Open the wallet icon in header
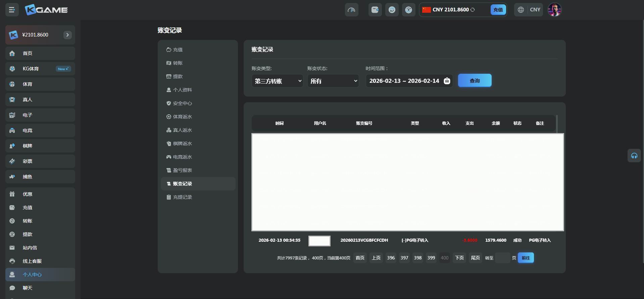The image size is (644, 299). coord(375,10)
